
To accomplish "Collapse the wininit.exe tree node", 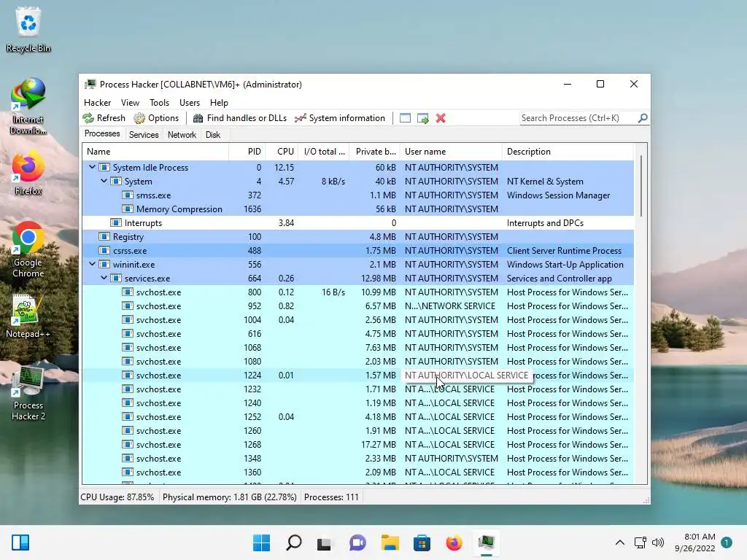I will (92, 264).
